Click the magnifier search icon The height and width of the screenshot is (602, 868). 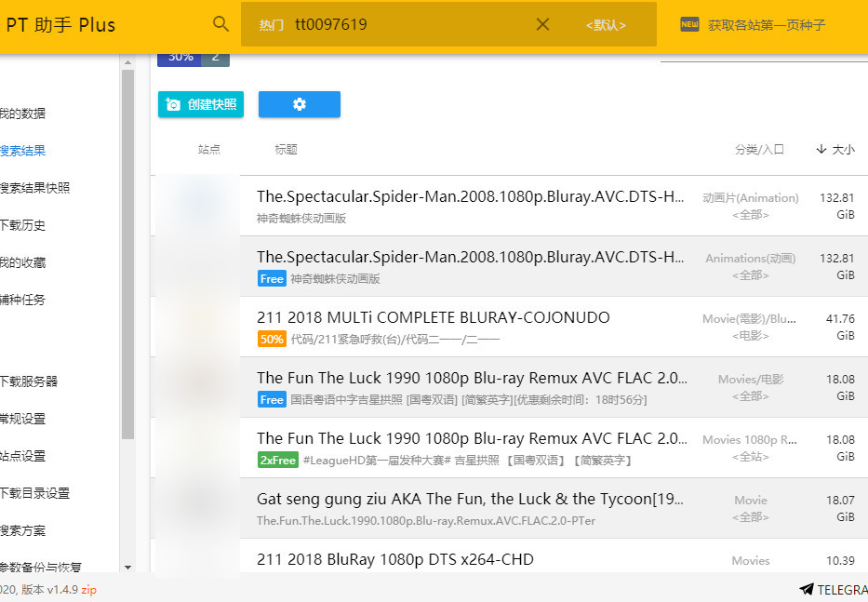tap(220, 23)
